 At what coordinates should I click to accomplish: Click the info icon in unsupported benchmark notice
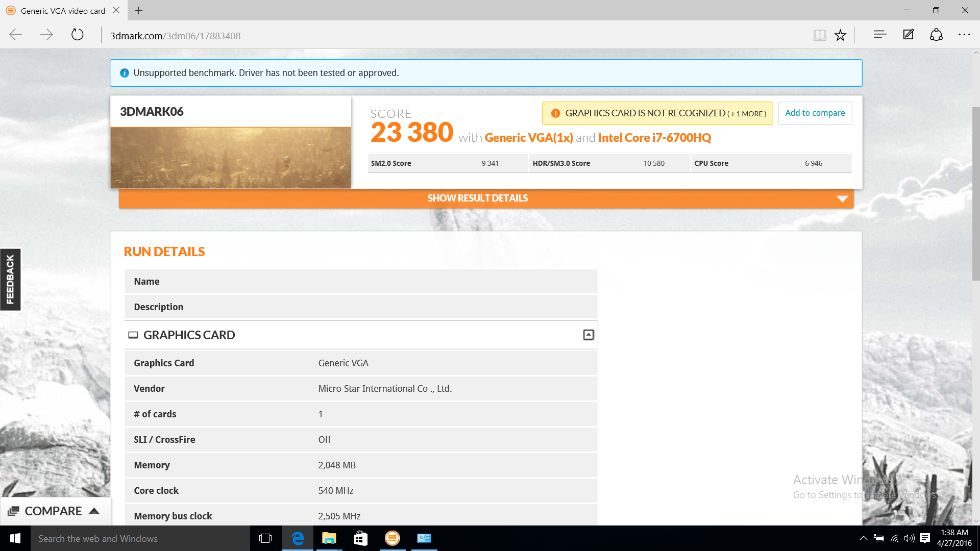124,73
